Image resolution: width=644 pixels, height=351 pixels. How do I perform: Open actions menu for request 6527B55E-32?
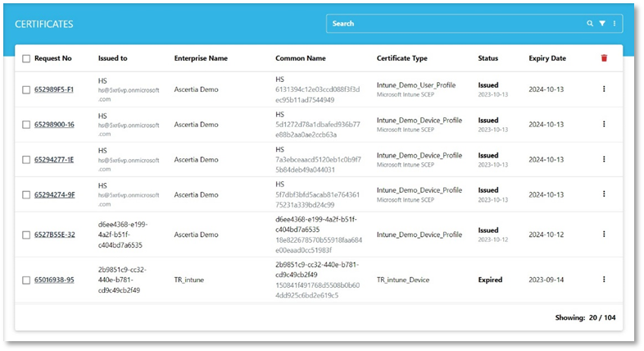[604, 235]
